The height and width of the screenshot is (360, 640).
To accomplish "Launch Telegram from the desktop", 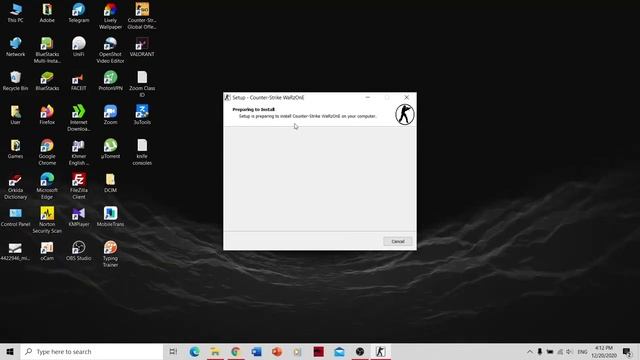I will pos(78,13).
